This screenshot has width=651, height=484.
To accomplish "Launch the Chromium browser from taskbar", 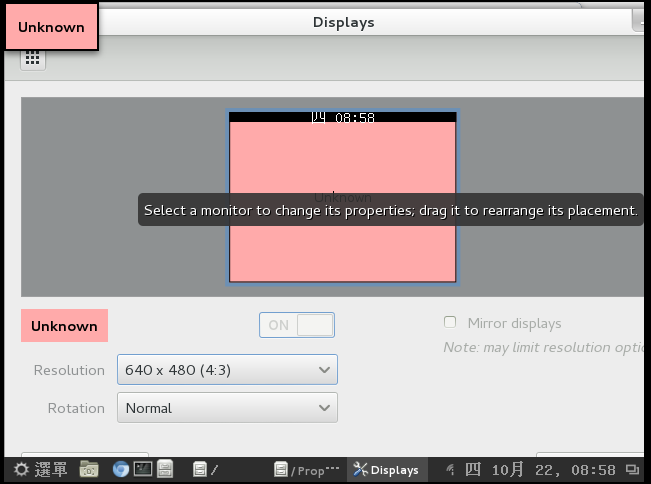I will [x=121, y=470].
